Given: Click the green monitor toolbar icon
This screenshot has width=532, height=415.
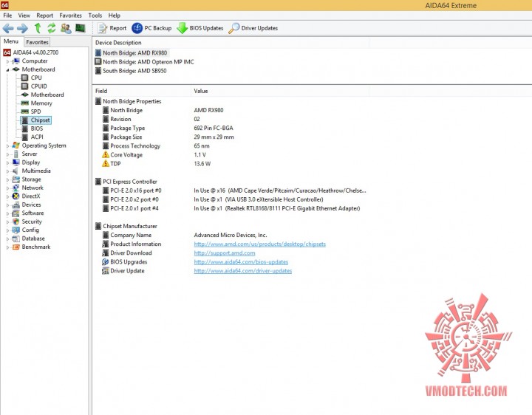Looking at the screenshot, I should [x=81, y=28].
